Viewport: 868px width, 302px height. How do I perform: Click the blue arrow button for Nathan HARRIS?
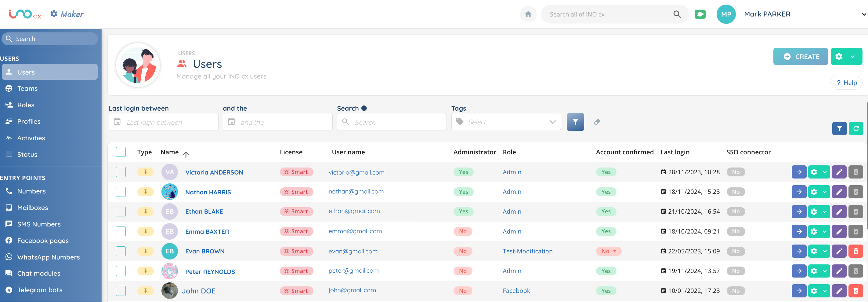[x=799, y=192]
